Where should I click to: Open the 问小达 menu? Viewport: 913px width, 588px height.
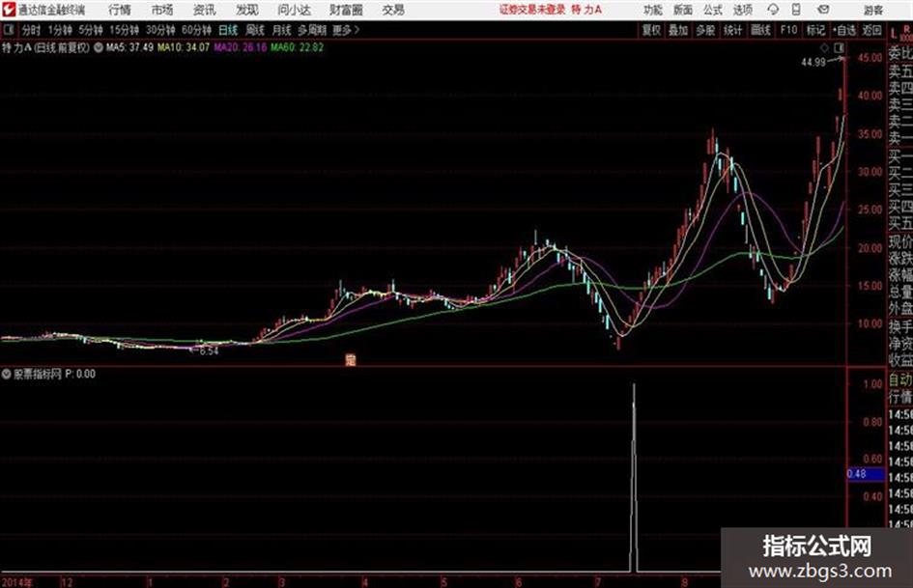click(294, 10)
